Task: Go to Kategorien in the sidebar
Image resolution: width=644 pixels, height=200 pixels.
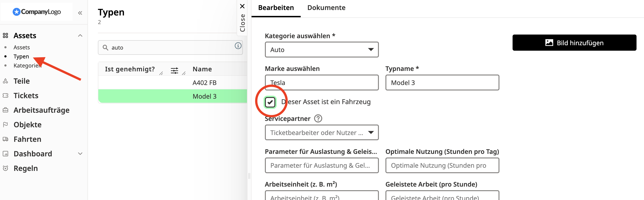Action: pyautogui.click(x=27, y=66)
